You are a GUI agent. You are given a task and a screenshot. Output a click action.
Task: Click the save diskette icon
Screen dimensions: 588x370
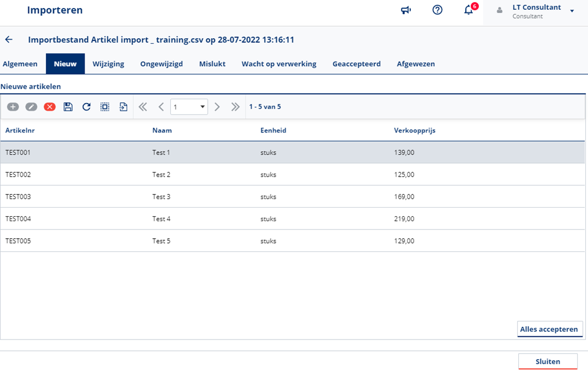(x=68, y=107)
